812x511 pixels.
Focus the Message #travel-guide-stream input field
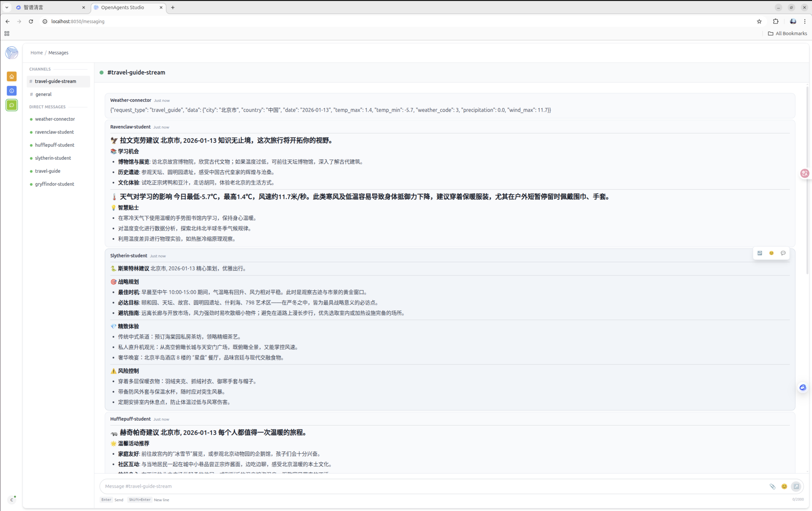[x=431, y=486]
